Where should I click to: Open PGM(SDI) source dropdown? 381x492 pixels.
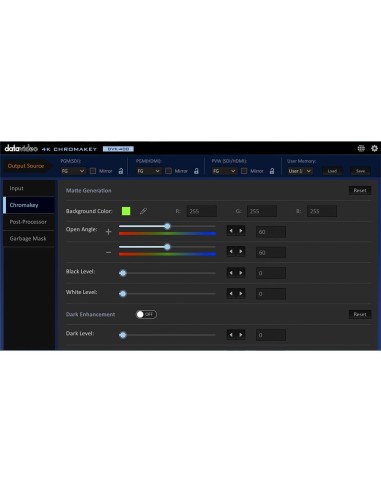73,171
